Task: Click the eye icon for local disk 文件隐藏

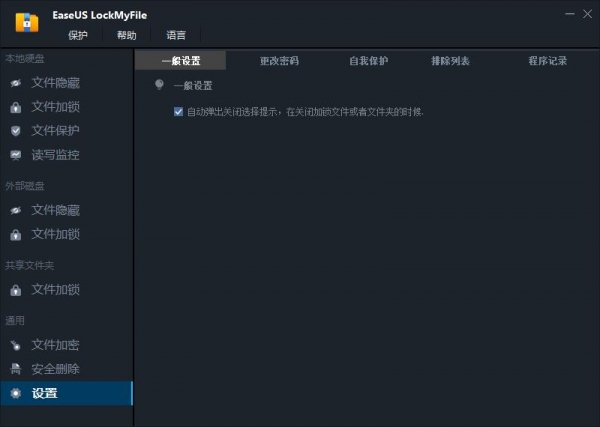Action: click(x=16, y=83)
